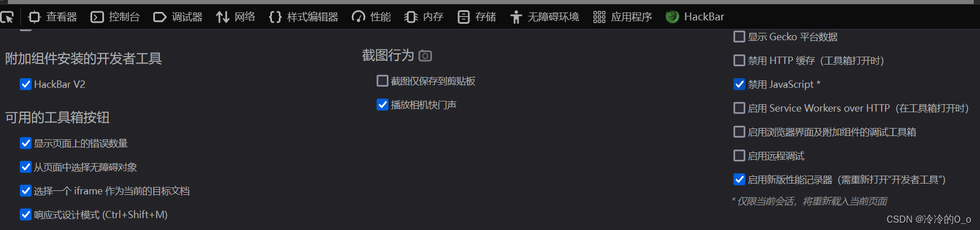
Task: Click the camera icon beside 截图行为
Action: [x=425, y=56]
